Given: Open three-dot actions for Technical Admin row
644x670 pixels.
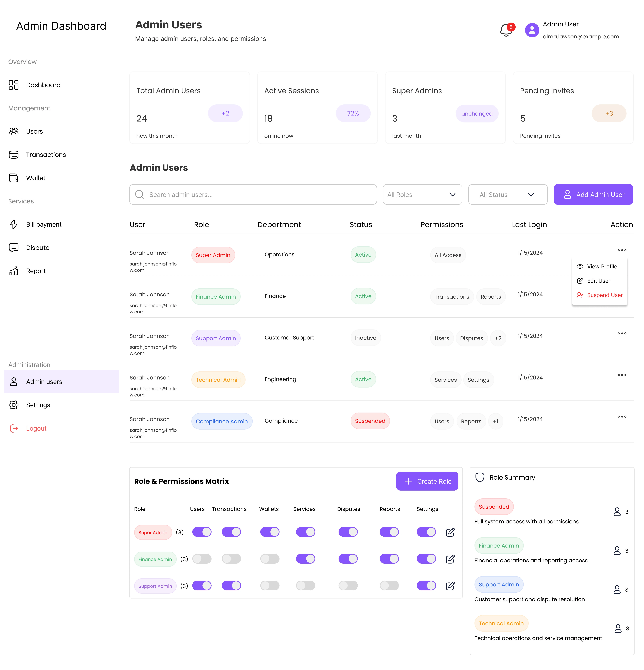Looking at the screenshot, I should (622, 375).
